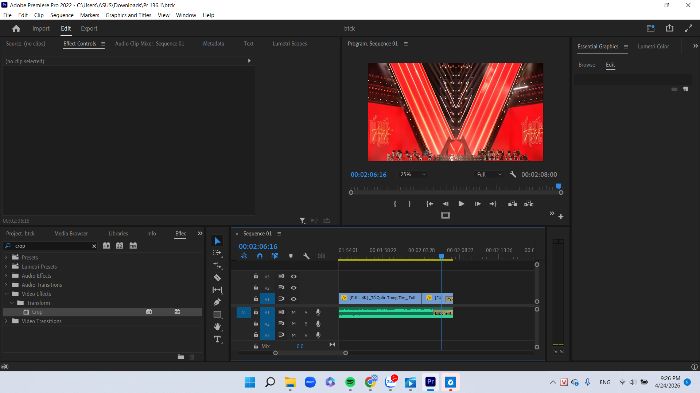Switch to the Import workspace
Viewport: 700px width, 393px height.
(41, 29)
